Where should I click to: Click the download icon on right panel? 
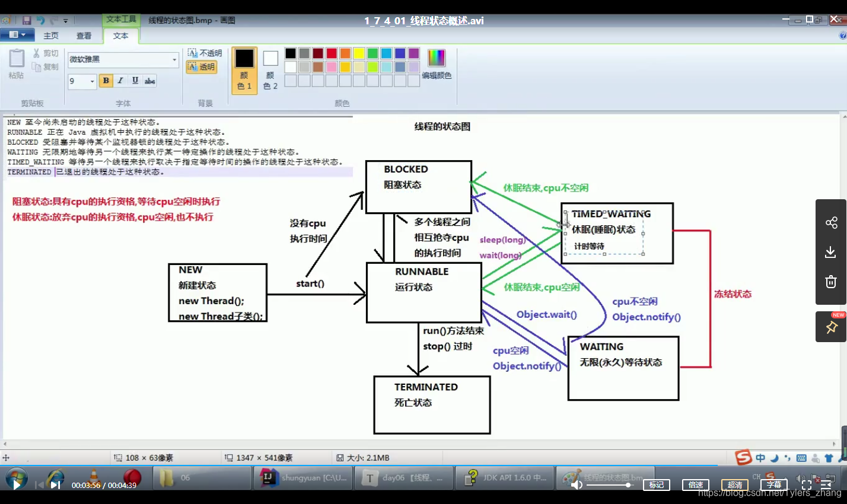tap(831, 253)
